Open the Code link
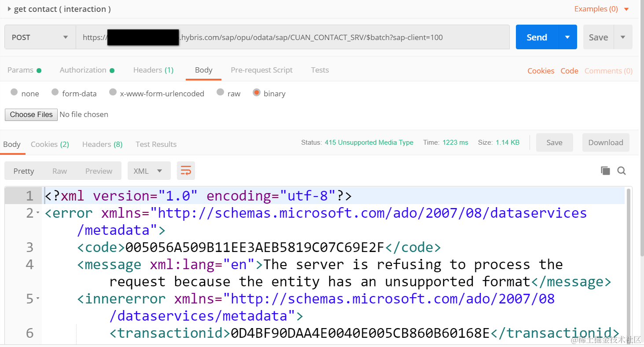This screenshot has height=347, width=644. (569, 71)
